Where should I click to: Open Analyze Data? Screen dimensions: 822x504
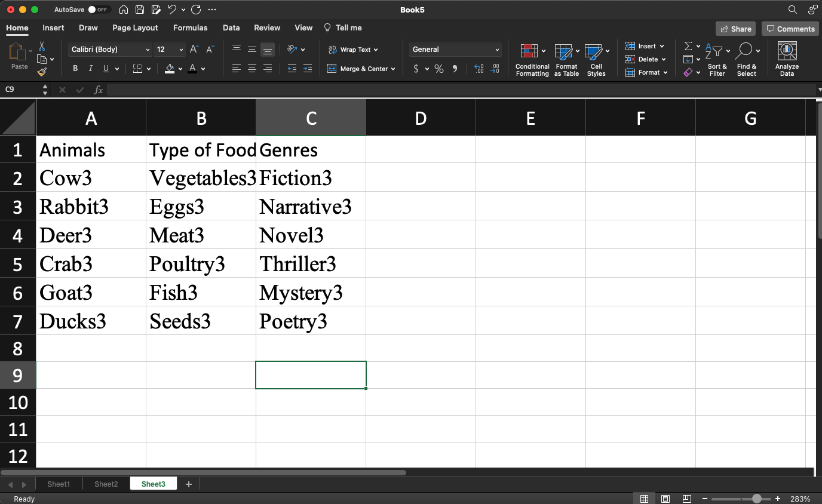[x=787, y=59]
